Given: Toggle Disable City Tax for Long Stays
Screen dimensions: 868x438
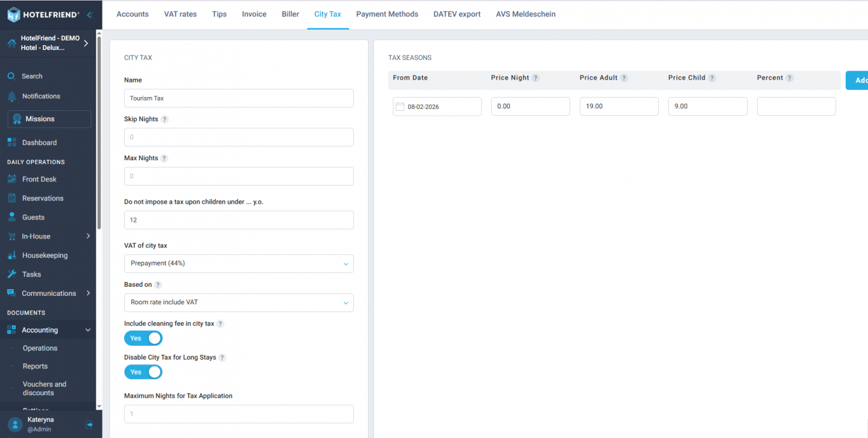Looking at the screenshot, I should click(143, 372).
